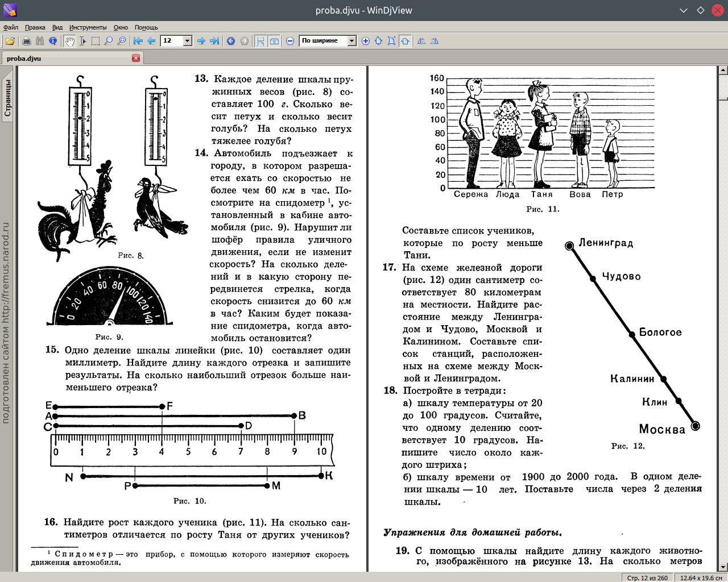The height and width of the screenshot is (582, 728).
Task: Click the Print icon in toolbar
Action: pos(26,41)
